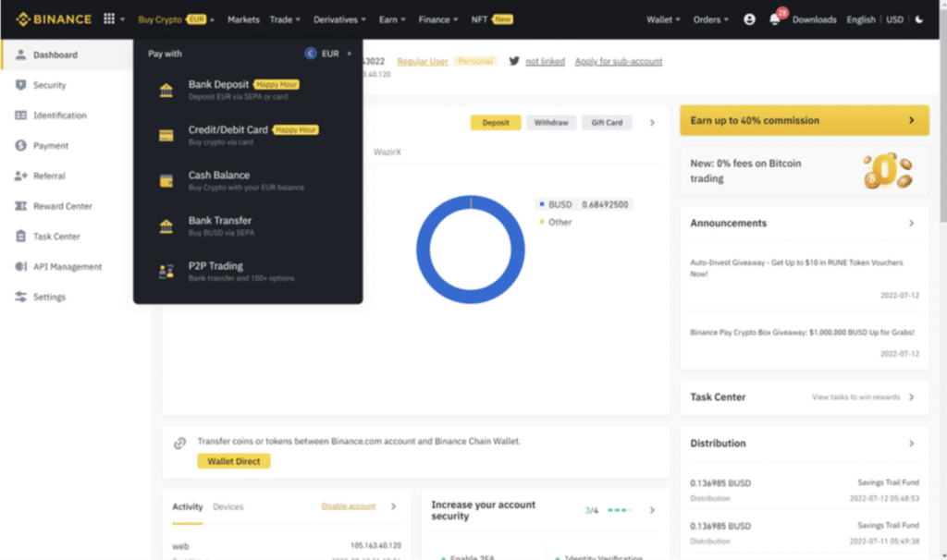Image resolution: width=947 pixels, height=560 pixels.
Task: Expand the Announcements chevron
Action: [x=911, y=224]
